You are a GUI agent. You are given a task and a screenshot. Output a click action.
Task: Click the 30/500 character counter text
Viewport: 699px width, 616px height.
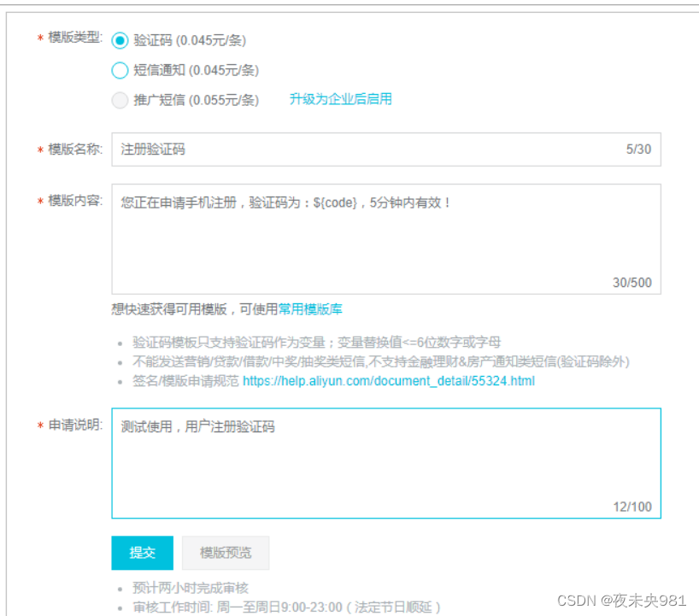[632, 283]
